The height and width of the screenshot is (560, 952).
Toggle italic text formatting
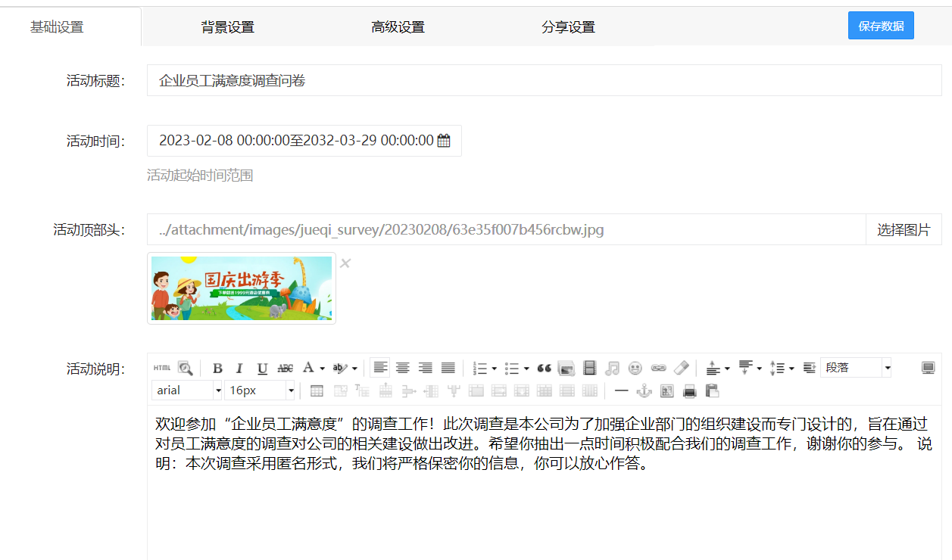(239, 369)
